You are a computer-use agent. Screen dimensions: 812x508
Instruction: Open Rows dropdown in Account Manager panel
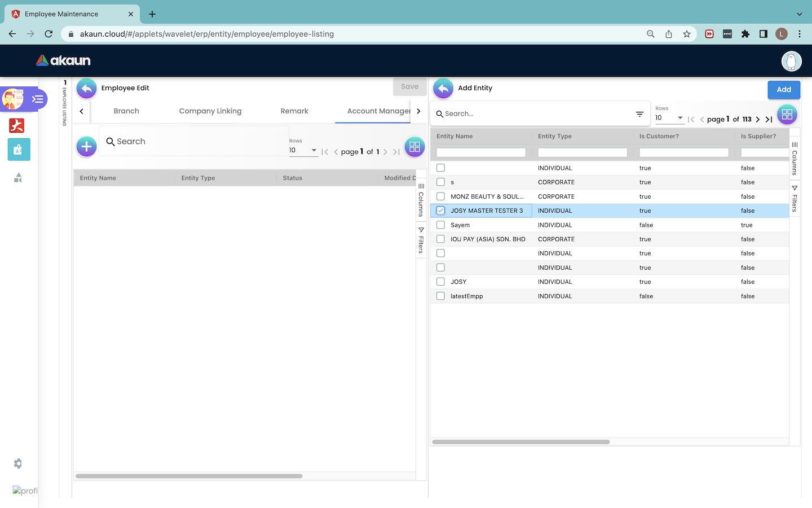[x=303, y=150]
